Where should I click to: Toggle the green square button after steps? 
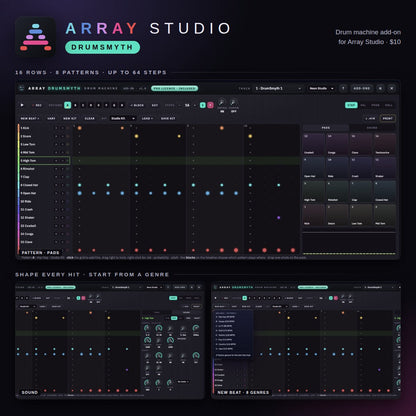click(x=202, y=105)
